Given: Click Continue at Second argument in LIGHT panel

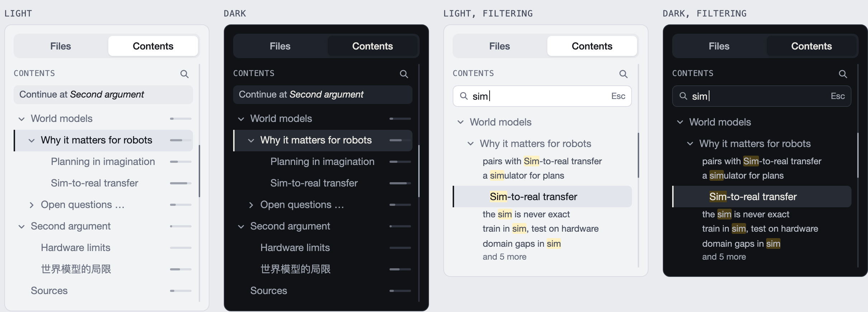Looking at the screenshot, I should pos(103,94).
